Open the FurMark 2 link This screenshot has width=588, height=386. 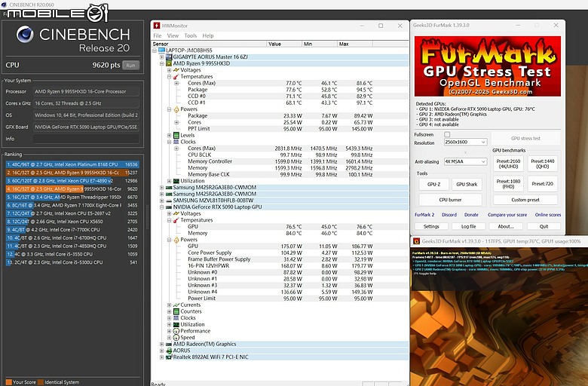(x=424, y=215)
